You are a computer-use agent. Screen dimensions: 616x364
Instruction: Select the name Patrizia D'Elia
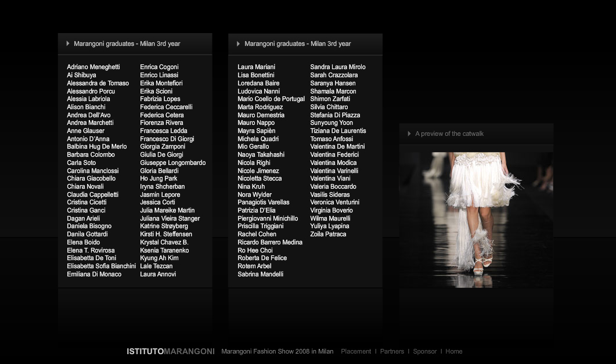pyautogui.click(x=257, y=210)
